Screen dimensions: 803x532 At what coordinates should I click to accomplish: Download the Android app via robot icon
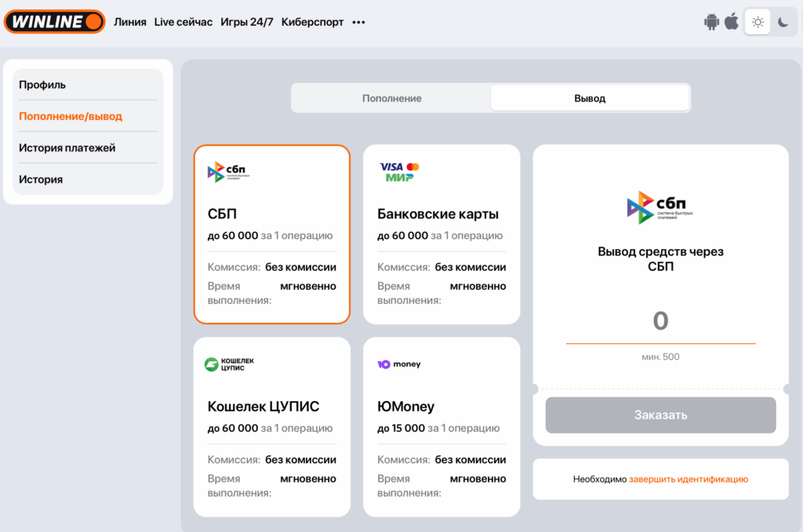point(711,22)
